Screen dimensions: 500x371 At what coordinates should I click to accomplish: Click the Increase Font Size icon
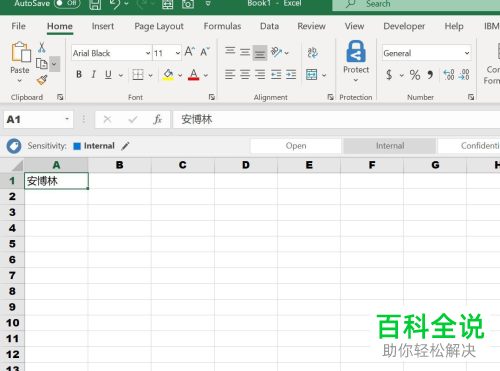190,52
